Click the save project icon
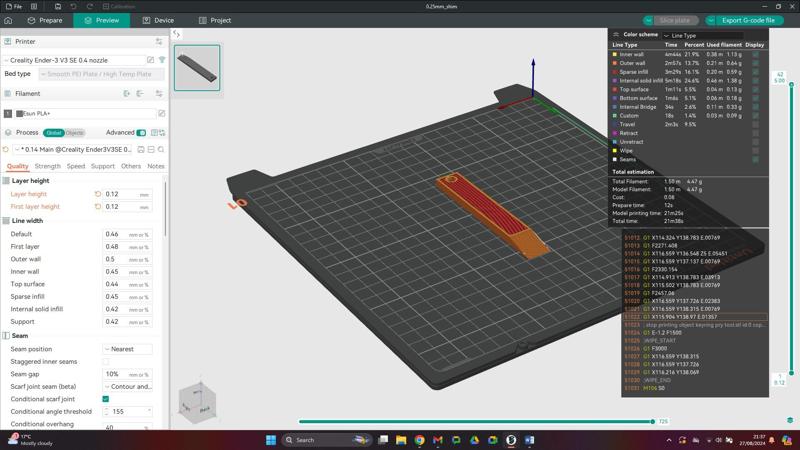 (x=57, y=6)
